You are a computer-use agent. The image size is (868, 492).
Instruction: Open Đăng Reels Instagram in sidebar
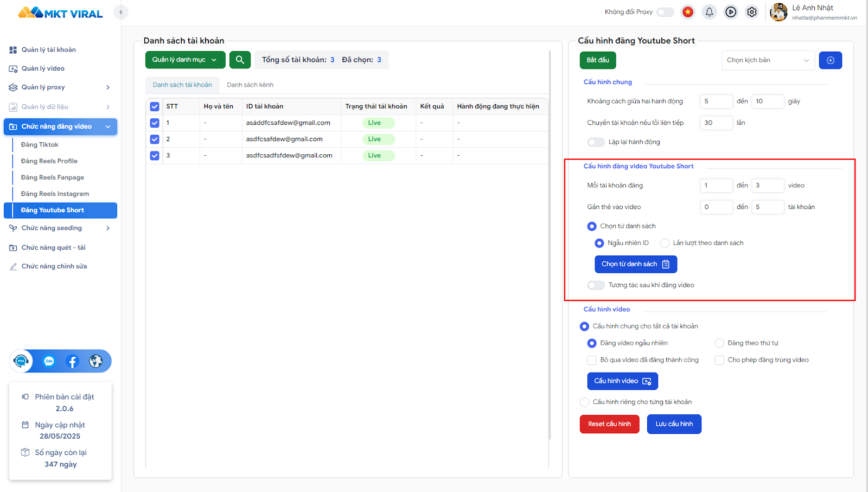tap(55, 194)
